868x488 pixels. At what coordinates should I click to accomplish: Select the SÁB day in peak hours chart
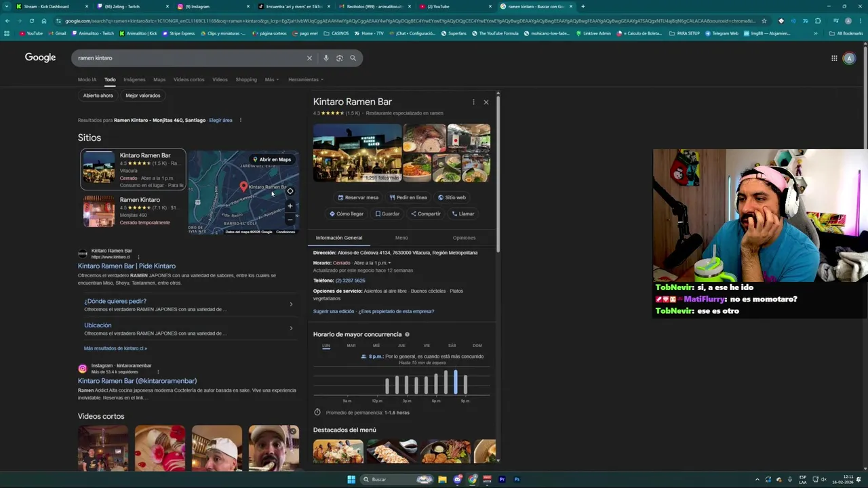click(x=452, y=346)
